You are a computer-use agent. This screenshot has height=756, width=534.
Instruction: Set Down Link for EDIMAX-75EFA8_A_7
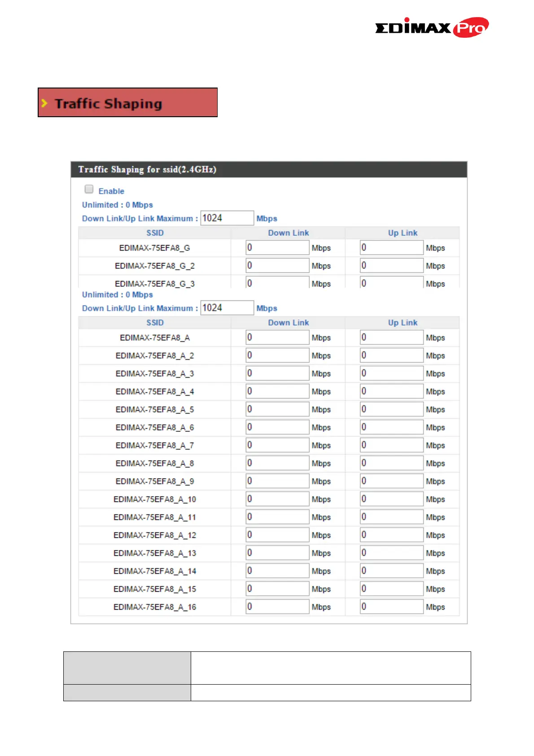coord(278,445)
